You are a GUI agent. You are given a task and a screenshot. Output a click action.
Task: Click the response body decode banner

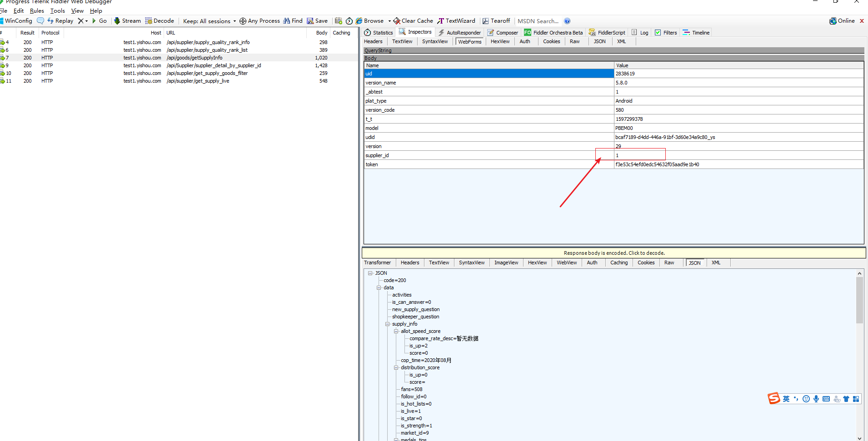(614, 253)
